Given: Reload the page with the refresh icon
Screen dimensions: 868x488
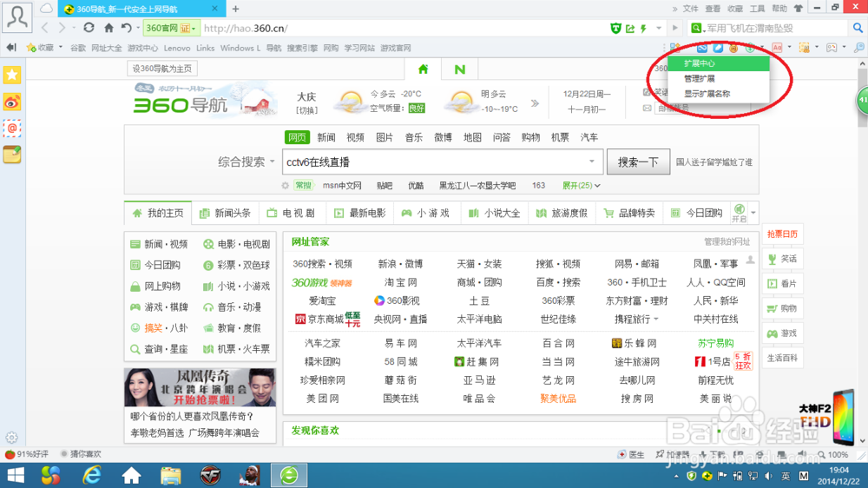Looking at the screenshot, I should (x=89, y=28).
